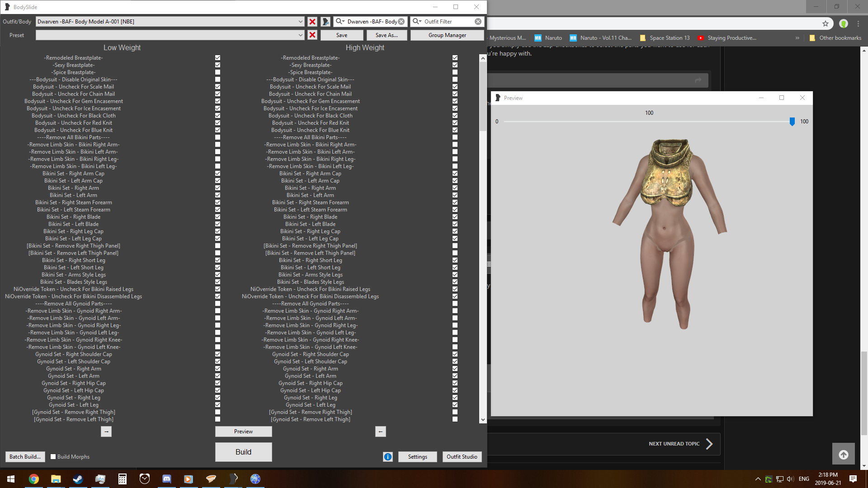The image size is (868, 488).
Task: Open the Chrome profile avatar
Action: point(844,23)
